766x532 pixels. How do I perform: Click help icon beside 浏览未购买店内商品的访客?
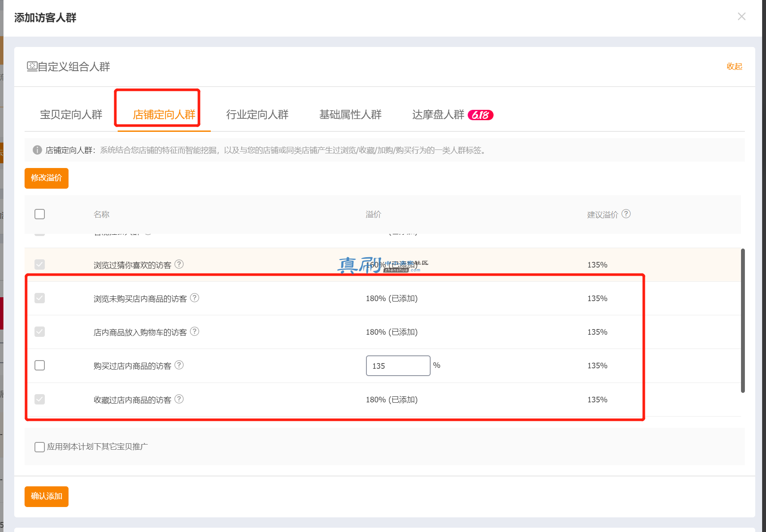195,298
